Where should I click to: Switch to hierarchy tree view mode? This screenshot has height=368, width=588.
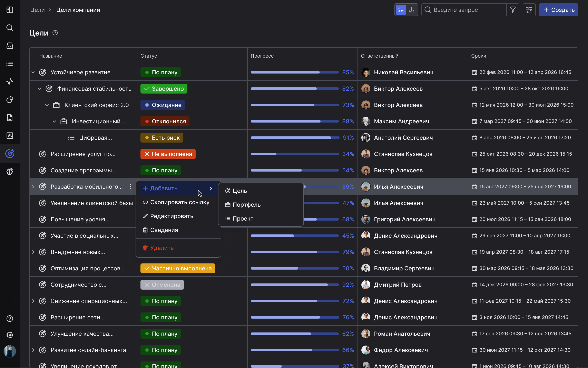(412, 10)
